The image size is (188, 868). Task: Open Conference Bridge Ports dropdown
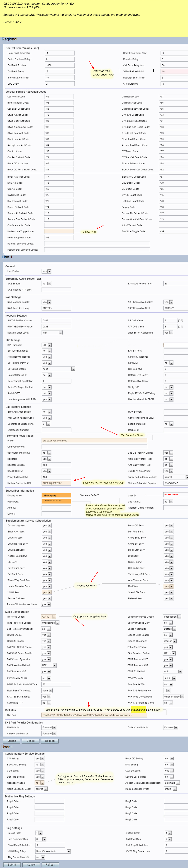coord(46,424)
